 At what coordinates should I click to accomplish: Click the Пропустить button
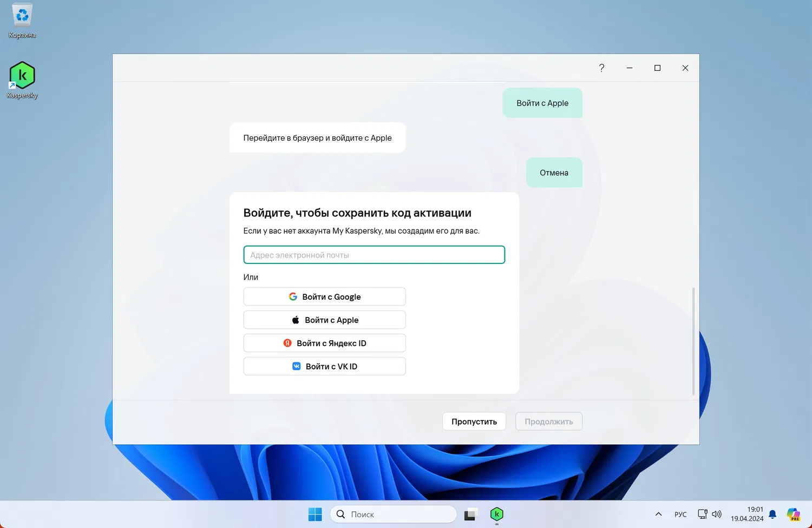[474, 421]
